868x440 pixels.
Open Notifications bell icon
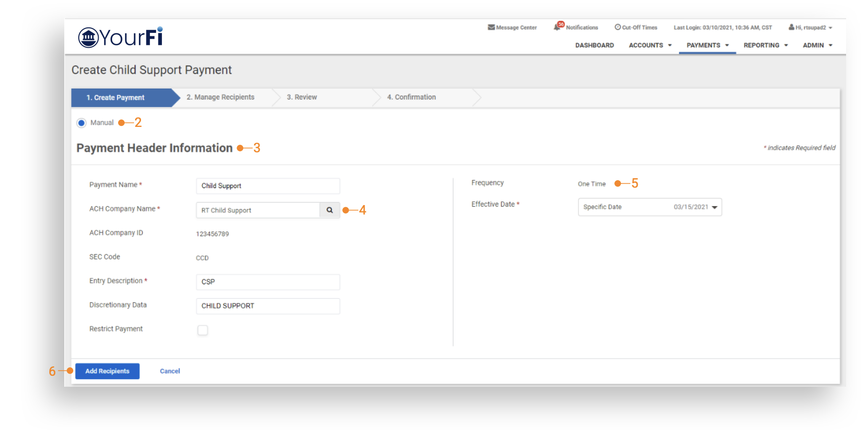tap(558, 27)
